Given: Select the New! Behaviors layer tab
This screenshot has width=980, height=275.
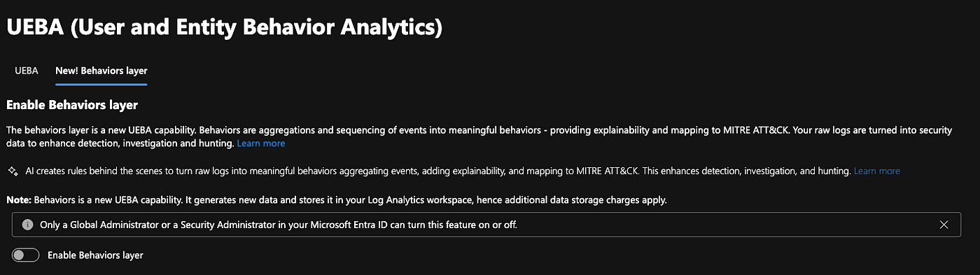Looking at the screenshot, I should tap(101, 71).
